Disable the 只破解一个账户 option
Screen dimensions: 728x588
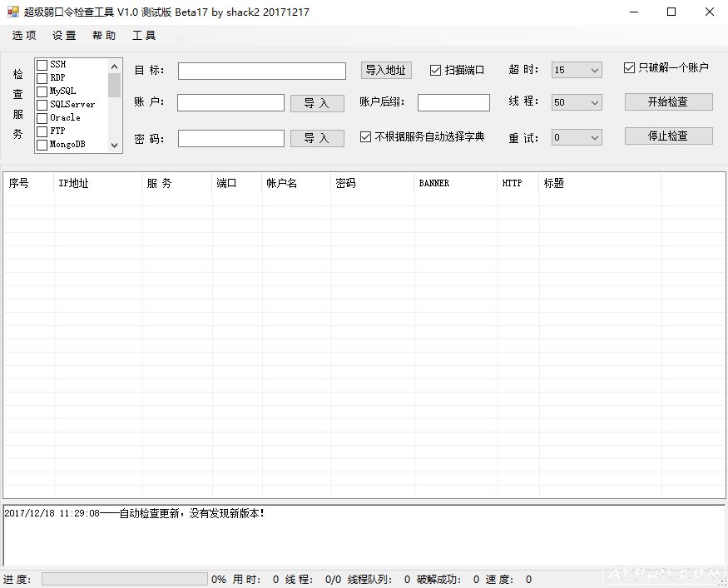pyautogui.click(x=630, y=67)
